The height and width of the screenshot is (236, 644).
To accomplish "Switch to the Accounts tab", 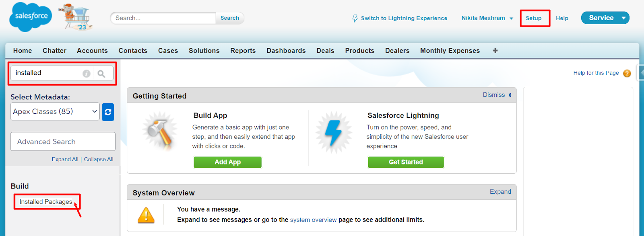I will click(x=92, y=51).
